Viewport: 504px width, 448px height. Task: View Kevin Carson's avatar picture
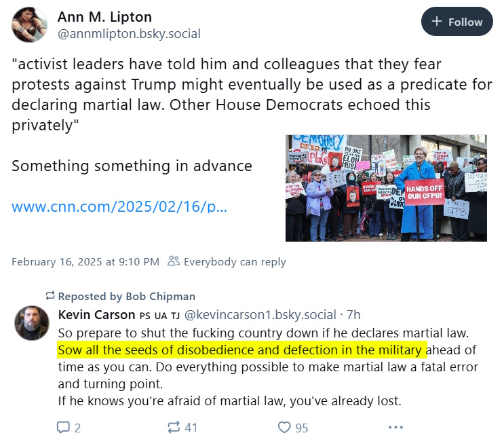32,323
